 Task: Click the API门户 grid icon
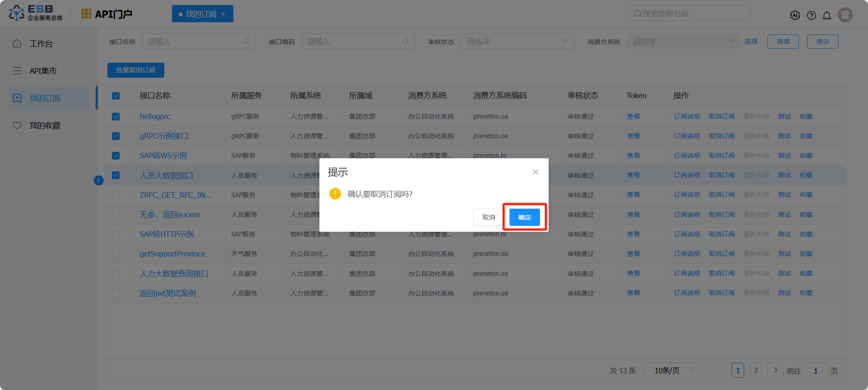(x=86, y=14)
